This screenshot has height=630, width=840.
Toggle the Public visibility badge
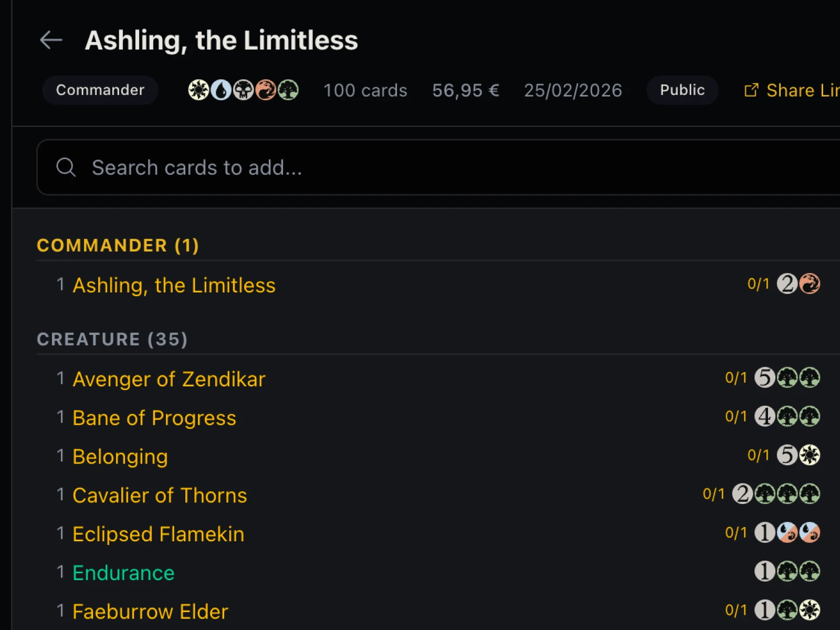682,90
